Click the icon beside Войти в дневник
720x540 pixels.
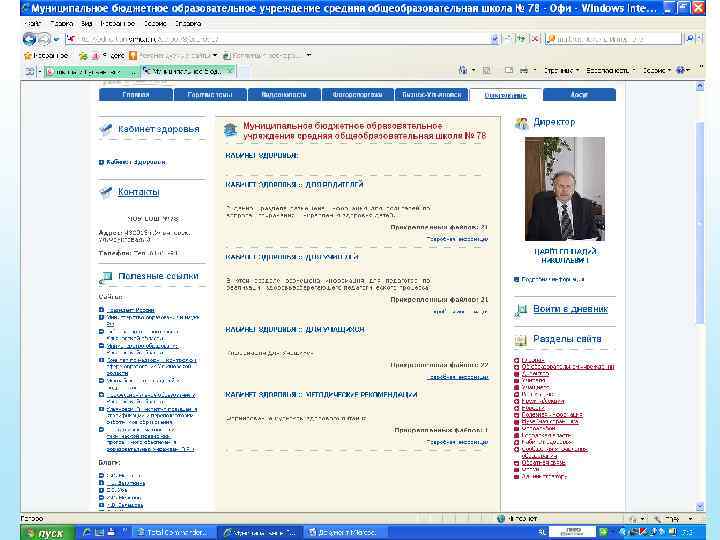[x=521, y=310]
